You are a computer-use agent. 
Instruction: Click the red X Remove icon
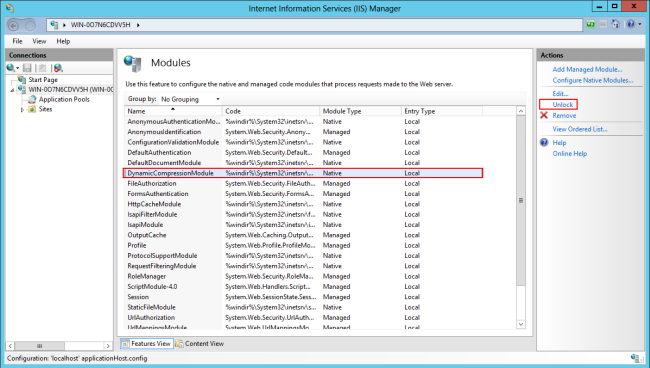click(x=544, y=115)
